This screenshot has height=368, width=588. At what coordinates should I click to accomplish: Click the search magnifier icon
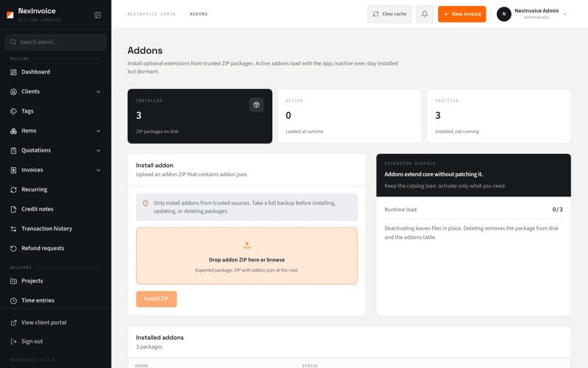coord(13,42)
